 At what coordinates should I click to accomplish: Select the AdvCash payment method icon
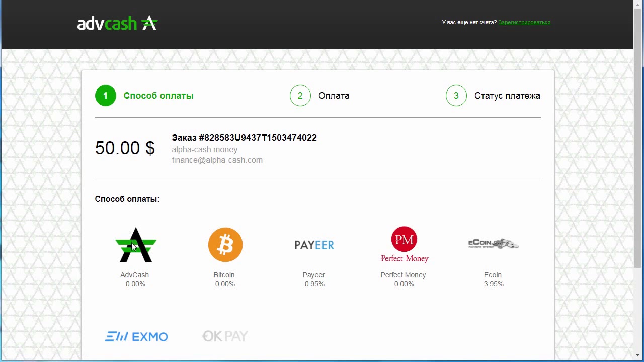[135, 245]
